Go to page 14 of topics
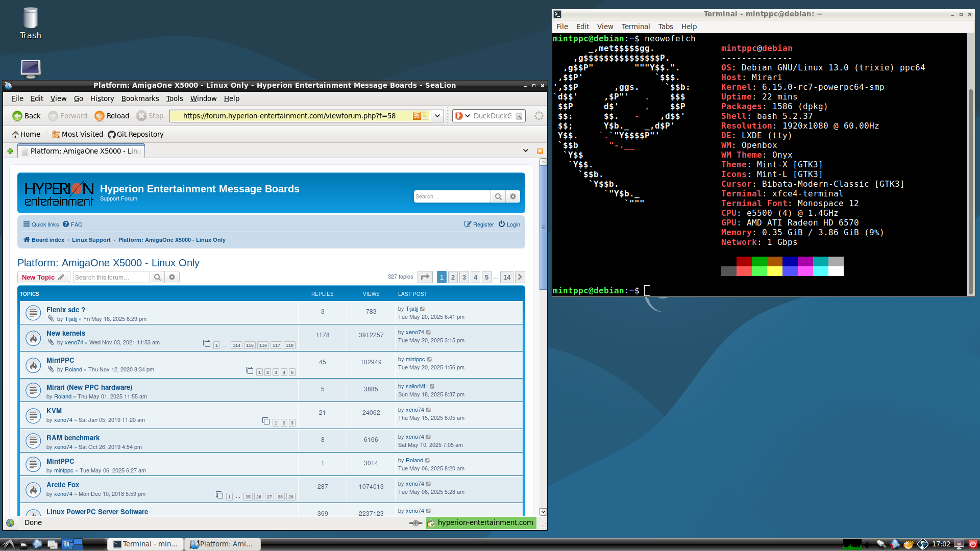 [x=506, y=277]
